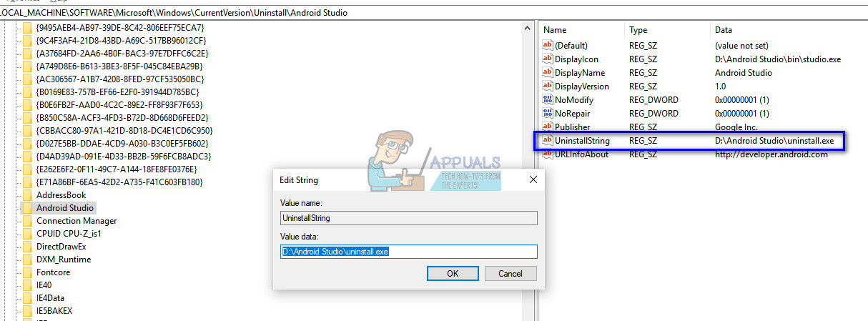Select key {B850C58A-ACF3-4FD3-B72D-8D668D6FEED2}
868x321 pixels.
tap(122, 118)
